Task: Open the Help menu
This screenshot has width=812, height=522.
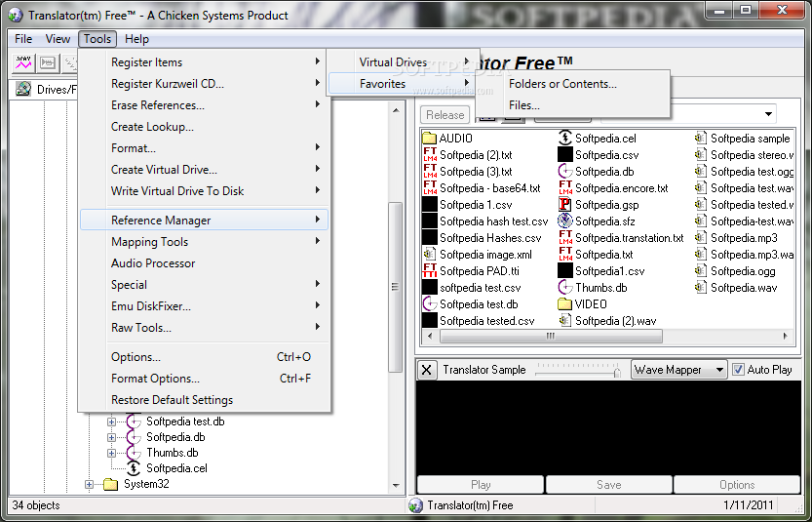Action: (x=136, y=39)
